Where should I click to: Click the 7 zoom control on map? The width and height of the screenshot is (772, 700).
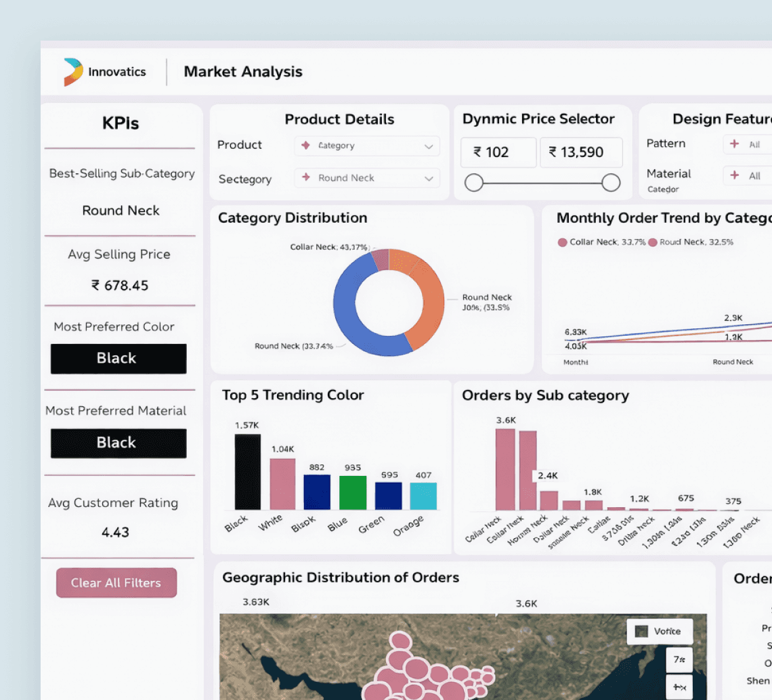click(679, 659)
